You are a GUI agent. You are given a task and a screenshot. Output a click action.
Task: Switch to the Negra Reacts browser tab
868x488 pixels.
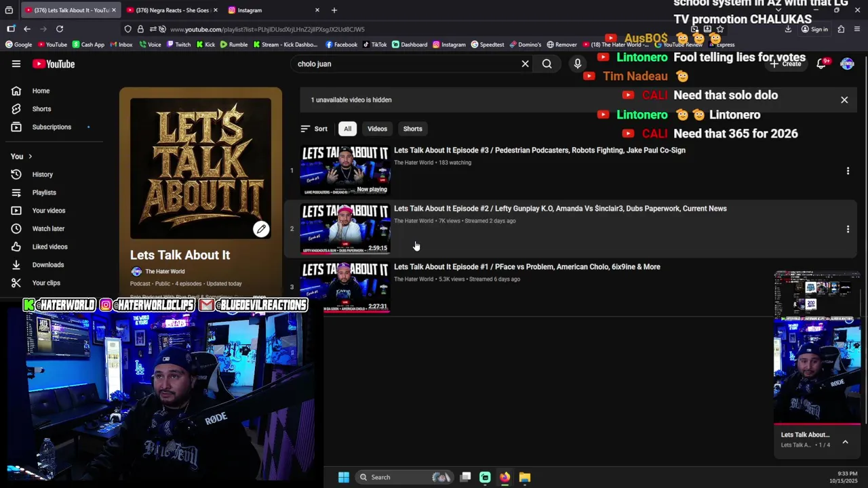172,10
